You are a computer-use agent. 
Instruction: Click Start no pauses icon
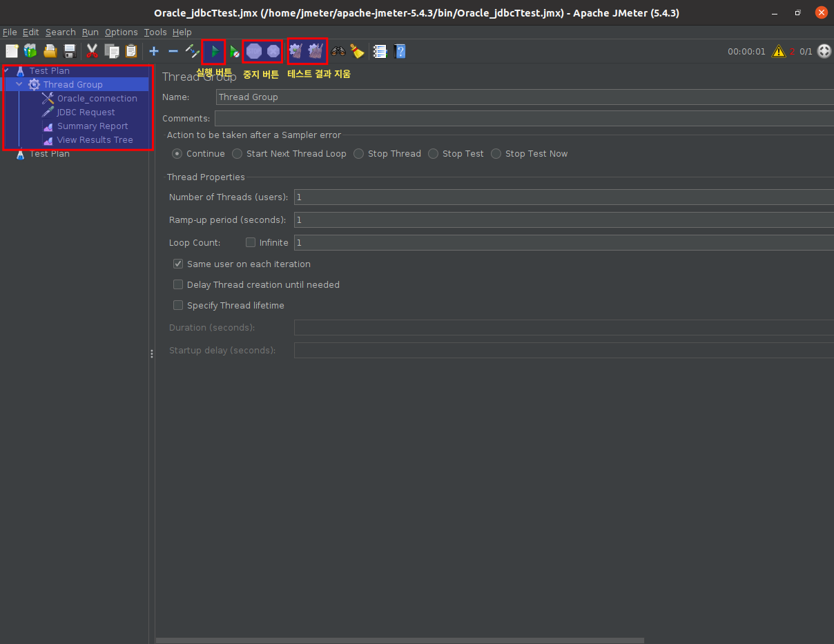point(235,51)
